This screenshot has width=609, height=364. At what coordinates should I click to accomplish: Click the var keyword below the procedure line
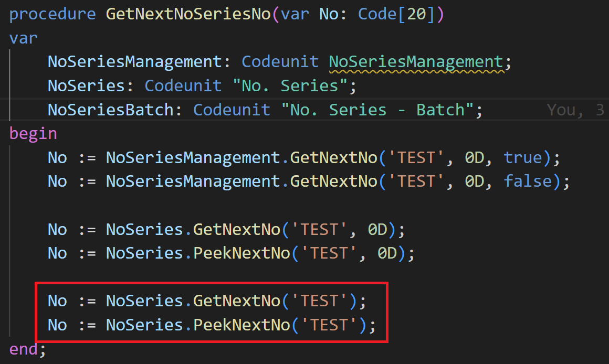pyautogui.click(x=24, y=38)
